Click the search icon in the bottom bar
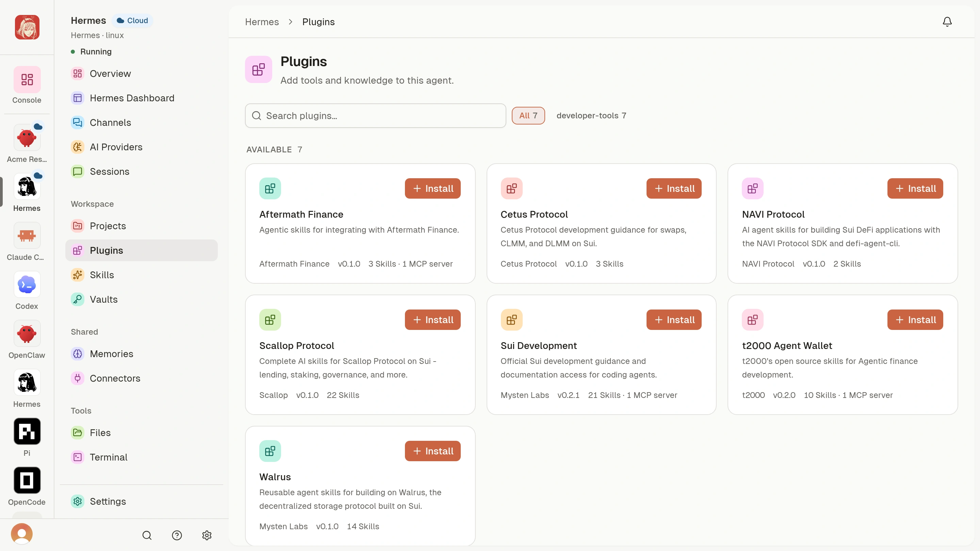 point(147,535)
